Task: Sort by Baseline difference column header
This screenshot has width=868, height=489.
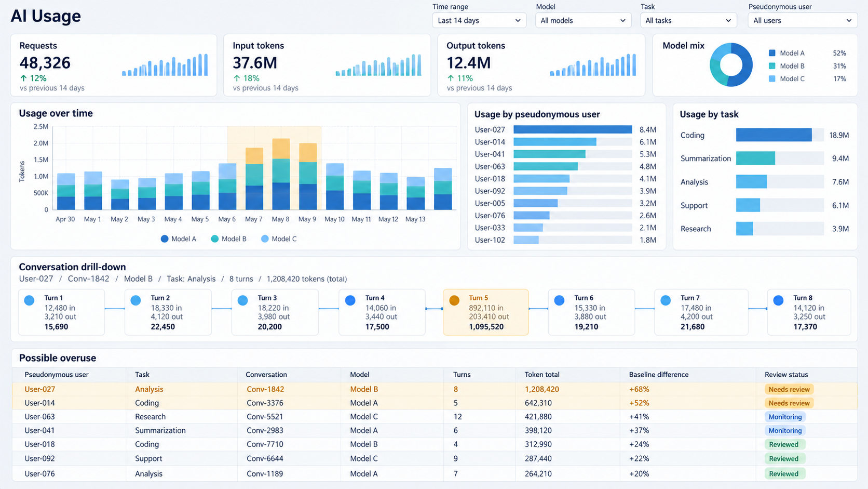Action: coord(659,375)
